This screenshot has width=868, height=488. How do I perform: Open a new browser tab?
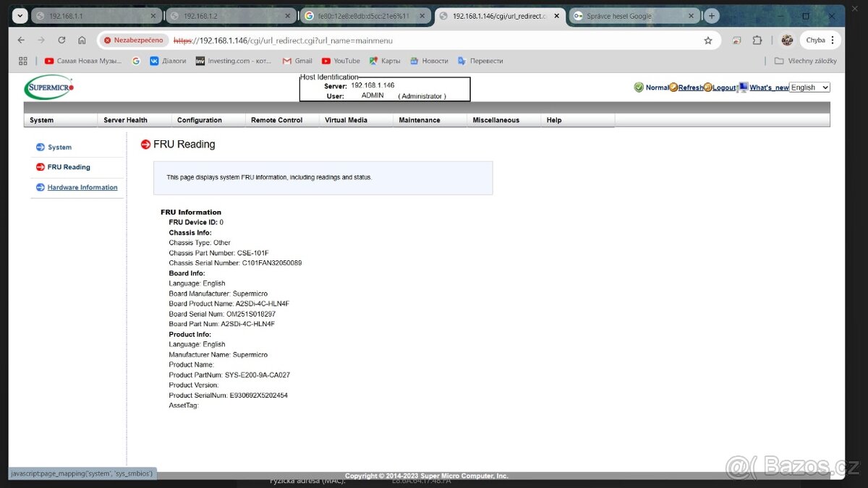(x=712, y=16)
